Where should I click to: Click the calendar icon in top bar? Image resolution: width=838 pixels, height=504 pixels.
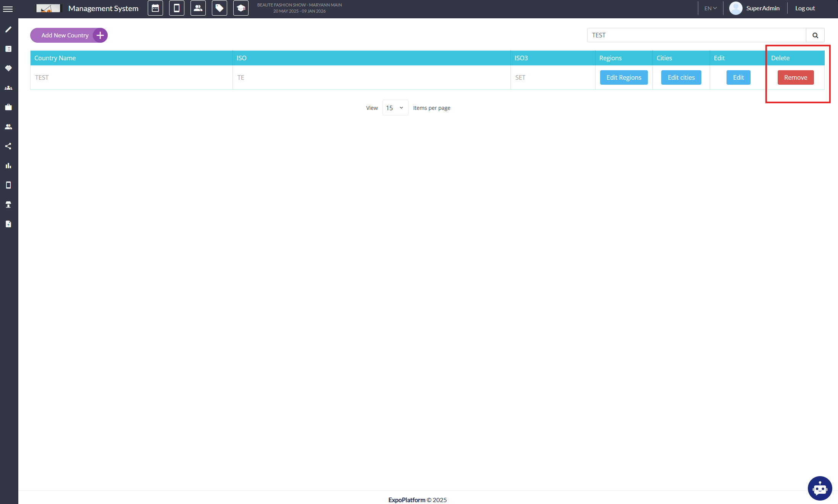tap(155, 8)
